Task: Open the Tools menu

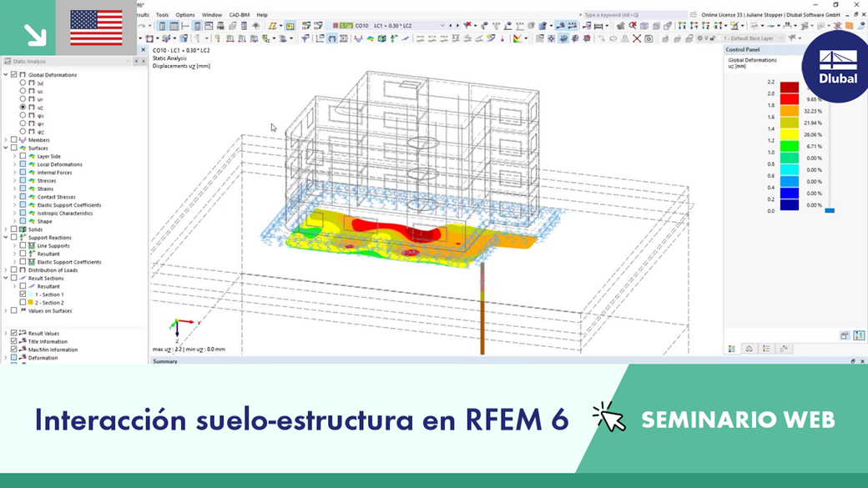Action: pos(162,15)
